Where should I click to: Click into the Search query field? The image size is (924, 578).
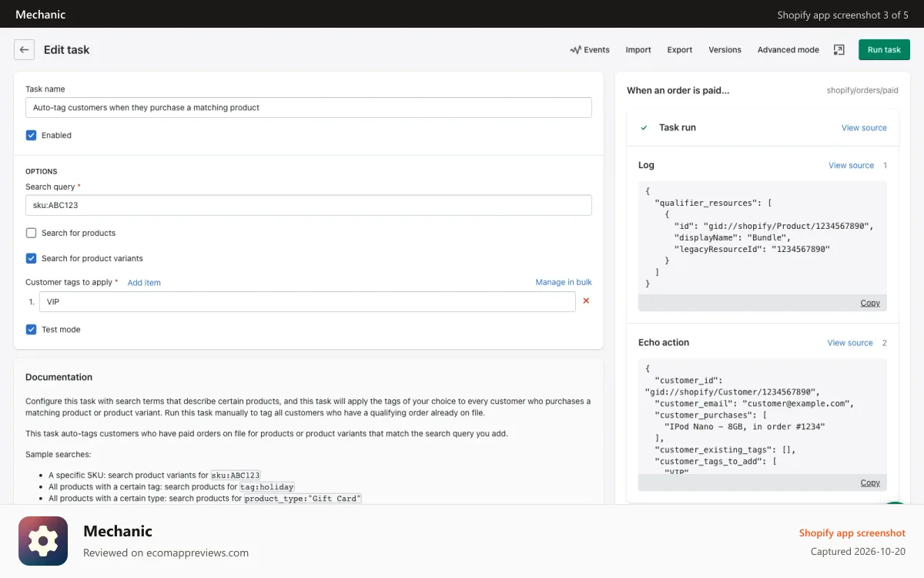tap(309, 205)
